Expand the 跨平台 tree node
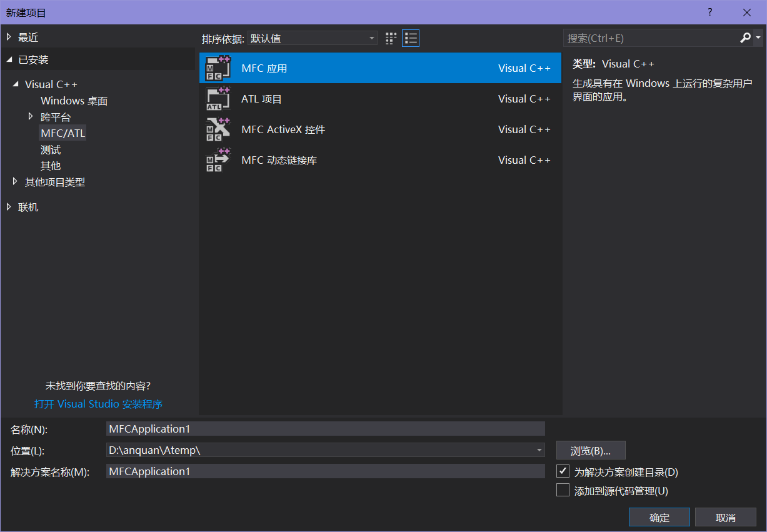 click(31, 116)
